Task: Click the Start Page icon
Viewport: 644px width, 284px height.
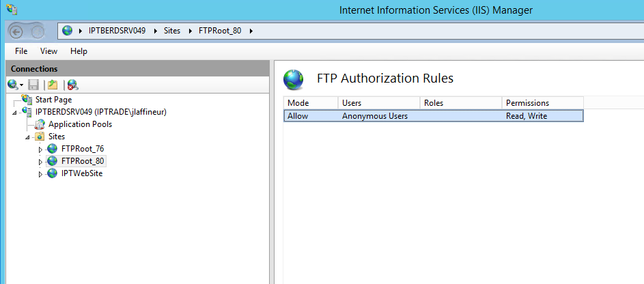Action: click(27, 99)
